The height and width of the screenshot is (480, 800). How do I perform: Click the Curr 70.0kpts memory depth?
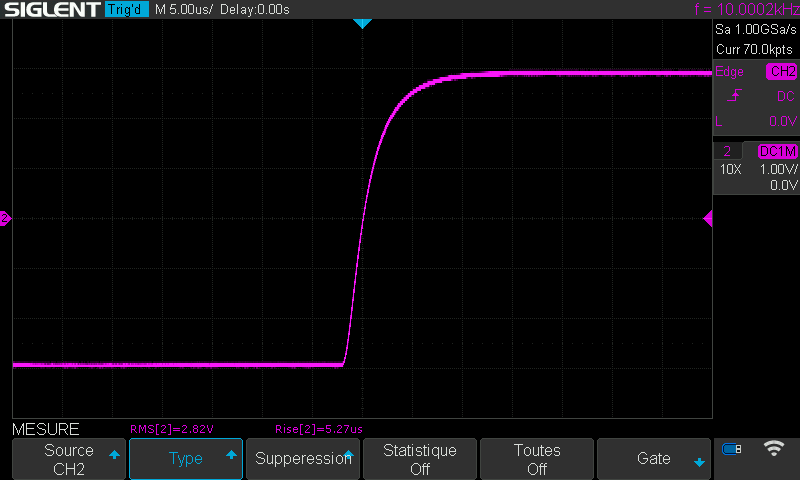754,49
